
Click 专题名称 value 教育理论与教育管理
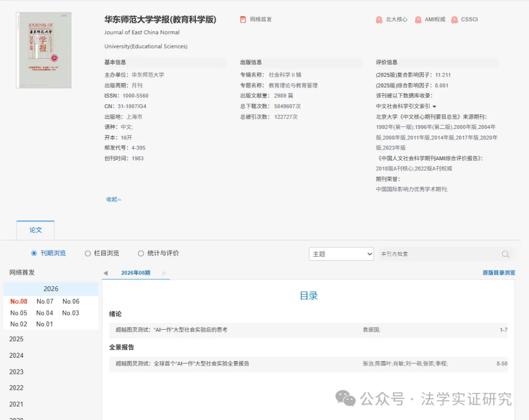click(x=293, y=85)
